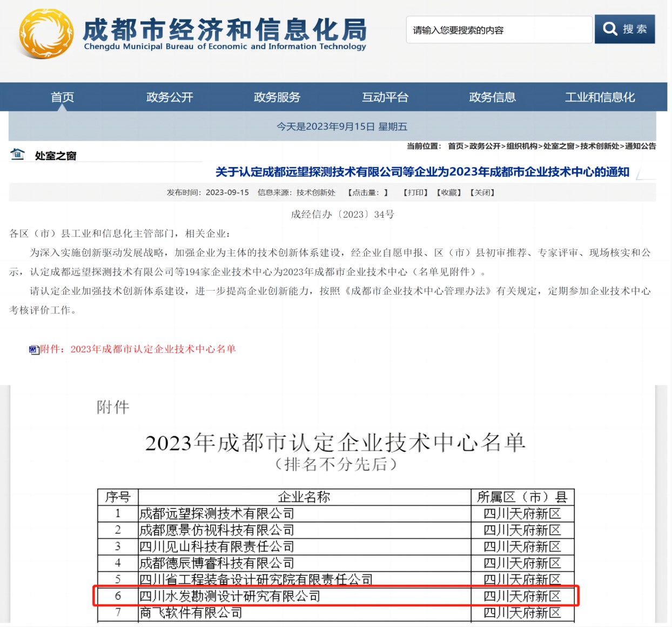Select 互动平台 in the navigation bar
Screen dimensions: 672x629
pyautogui.click(x=385, y=97)
